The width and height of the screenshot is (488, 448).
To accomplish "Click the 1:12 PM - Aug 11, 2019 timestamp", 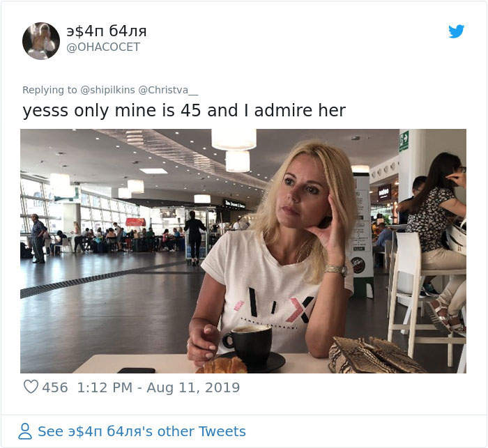I will [x=158, y=387].
